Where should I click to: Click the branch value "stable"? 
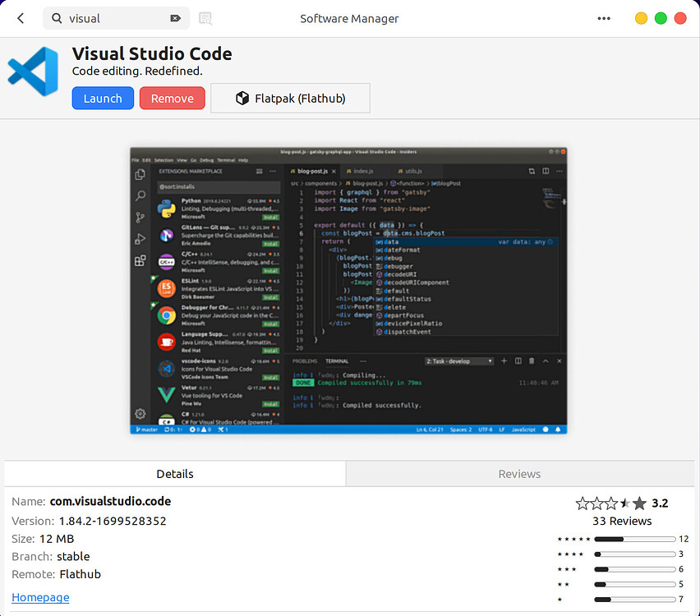pos(73,557)
